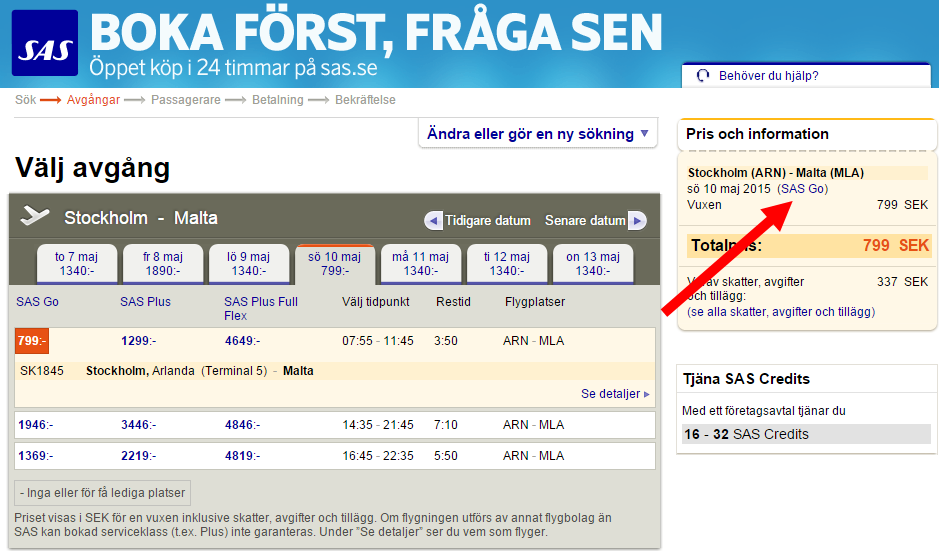Select the lö 9 maj date tab
The width and height of the screenshot is (942, 555).
point(248,264)
